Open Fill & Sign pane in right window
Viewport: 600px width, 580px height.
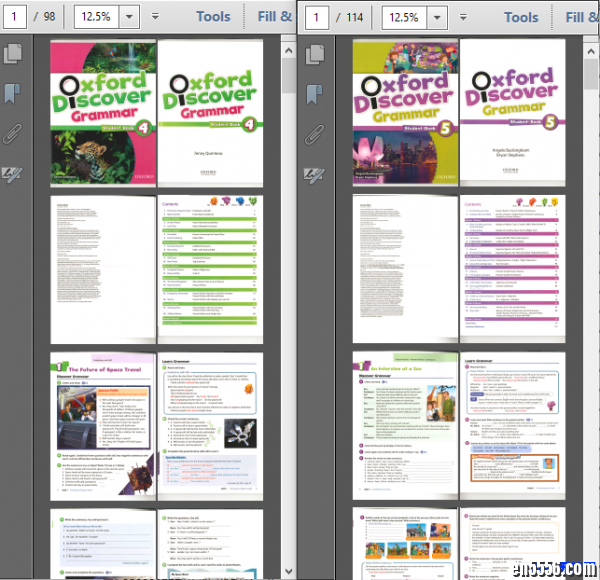pyautogui.click(x=582, y=17)
